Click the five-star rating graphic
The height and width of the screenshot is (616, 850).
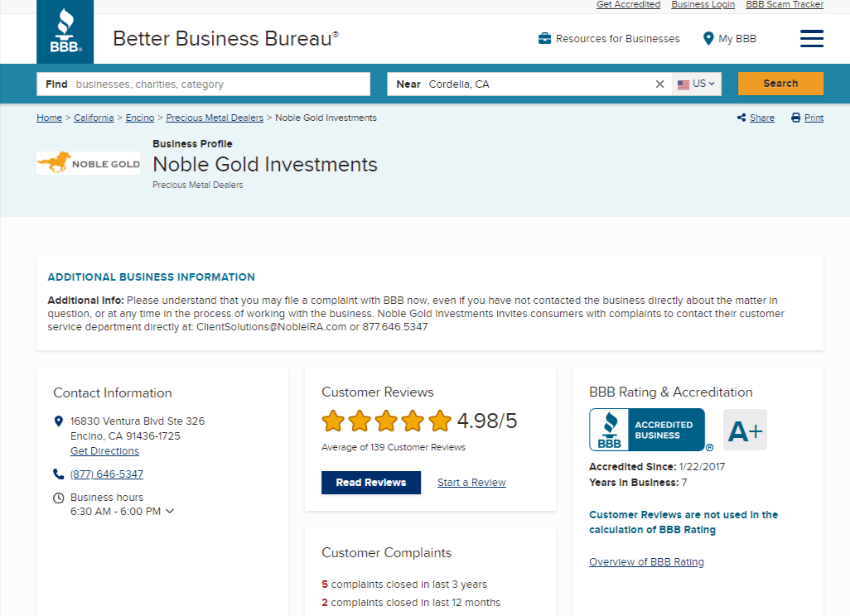click(386, 421)
